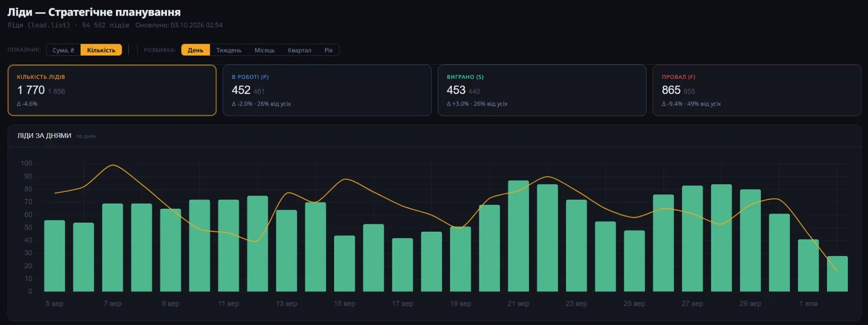The image size is (868, 325).
Task: Click the bar above 5 вер
Action: 55,256
